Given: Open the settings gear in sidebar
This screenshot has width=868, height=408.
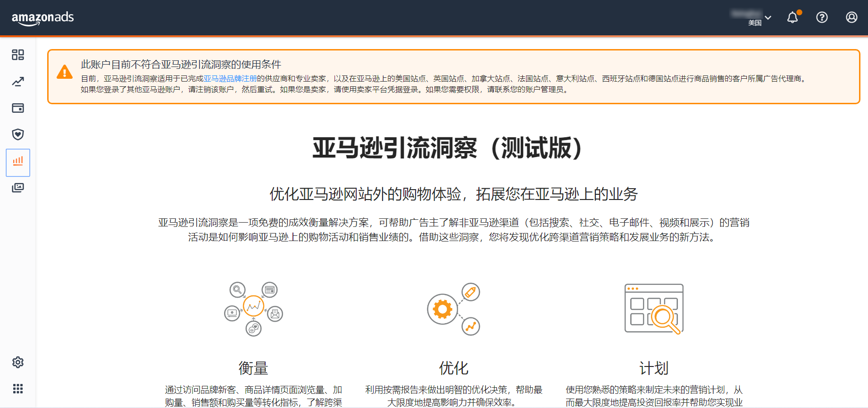Looking at the screenshot, I should 18,362.
